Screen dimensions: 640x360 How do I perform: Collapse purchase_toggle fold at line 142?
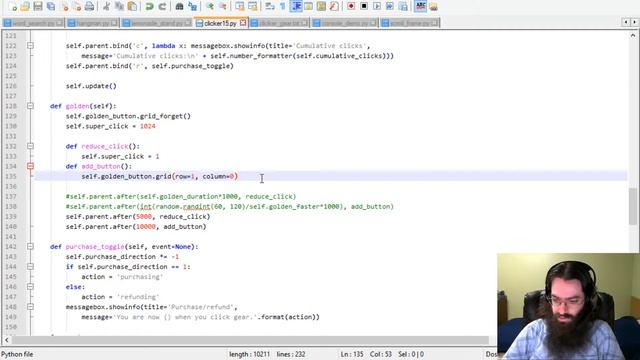coord(31,247)
